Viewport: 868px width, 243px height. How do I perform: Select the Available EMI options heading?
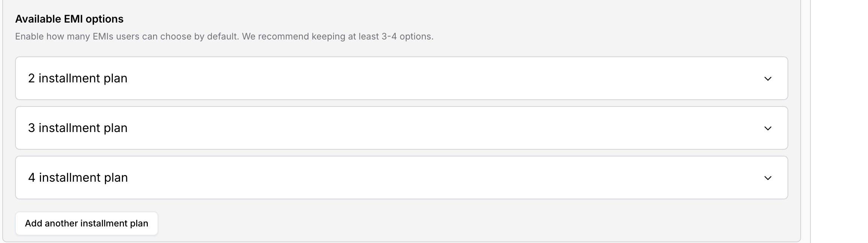tap(69, 18)
